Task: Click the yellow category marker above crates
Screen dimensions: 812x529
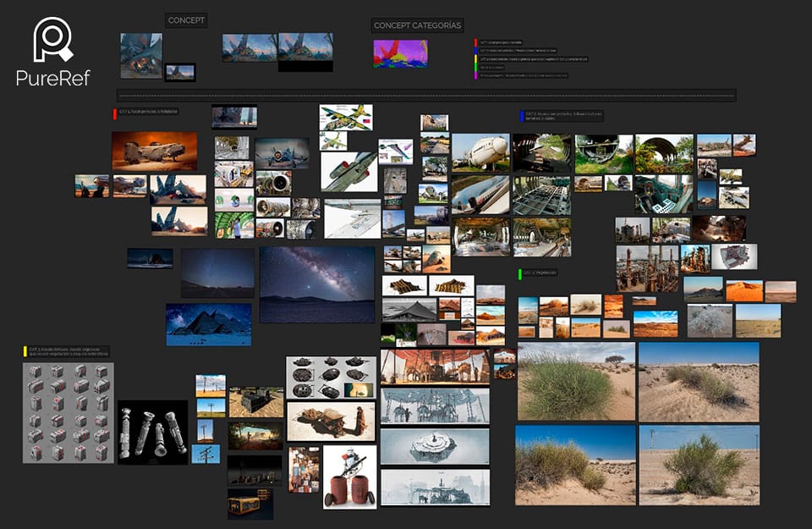Action: coord(25,351)
